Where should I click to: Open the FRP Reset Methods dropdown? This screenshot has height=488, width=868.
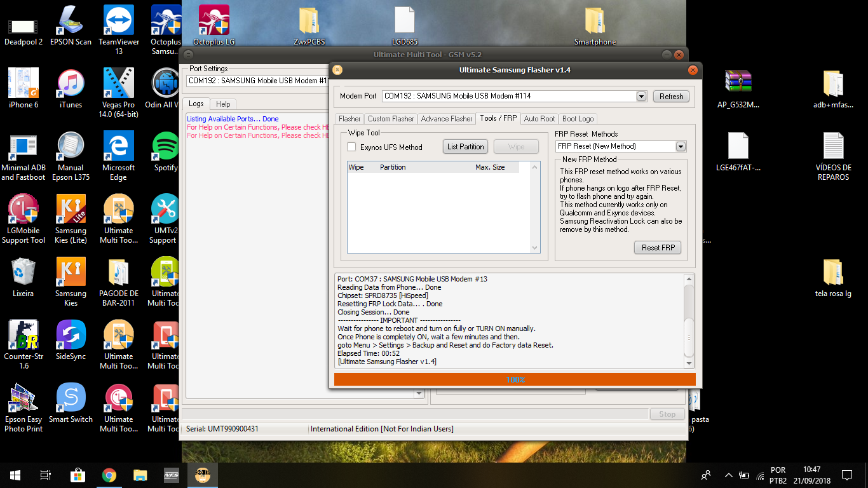[x=681, y=146]
